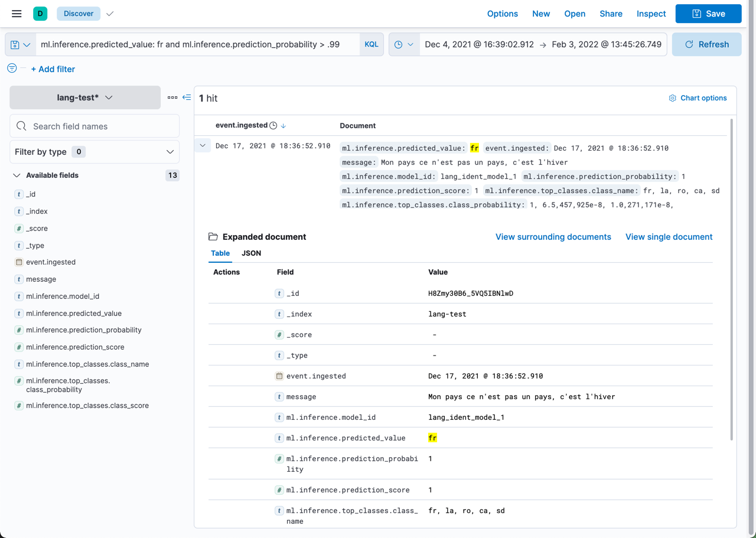Click the number icon next to _score field
Image resolution: width=756 pixels, height=538 pixels.
pyautogui.click(x=18, y=228)
